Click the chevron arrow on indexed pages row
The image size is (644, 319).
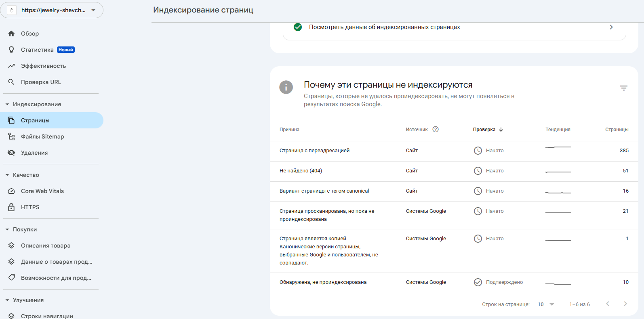tap(611, 27)
